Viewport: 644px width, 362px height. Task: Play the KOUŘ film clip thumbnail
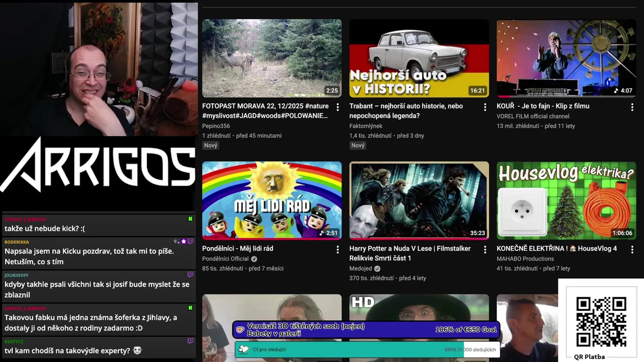[567, 58]
